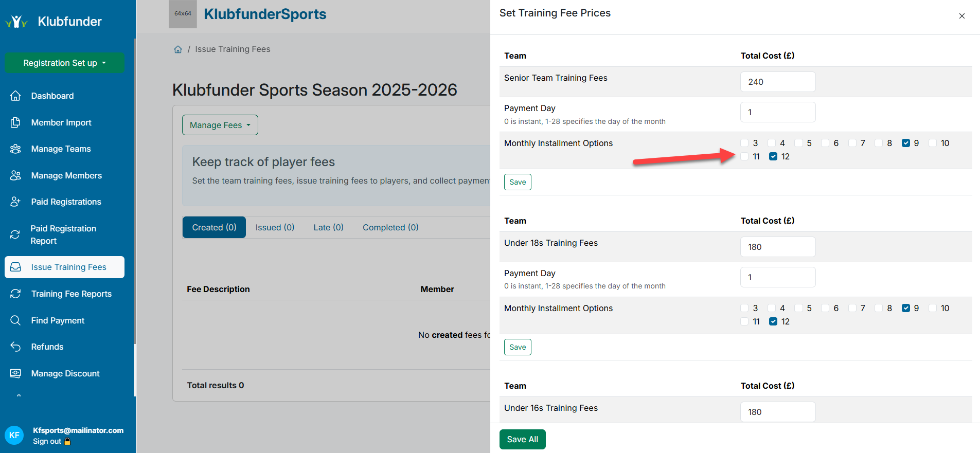Click the Manage Discount cash icon
The image size is (980, 453).
pos(15,373)
